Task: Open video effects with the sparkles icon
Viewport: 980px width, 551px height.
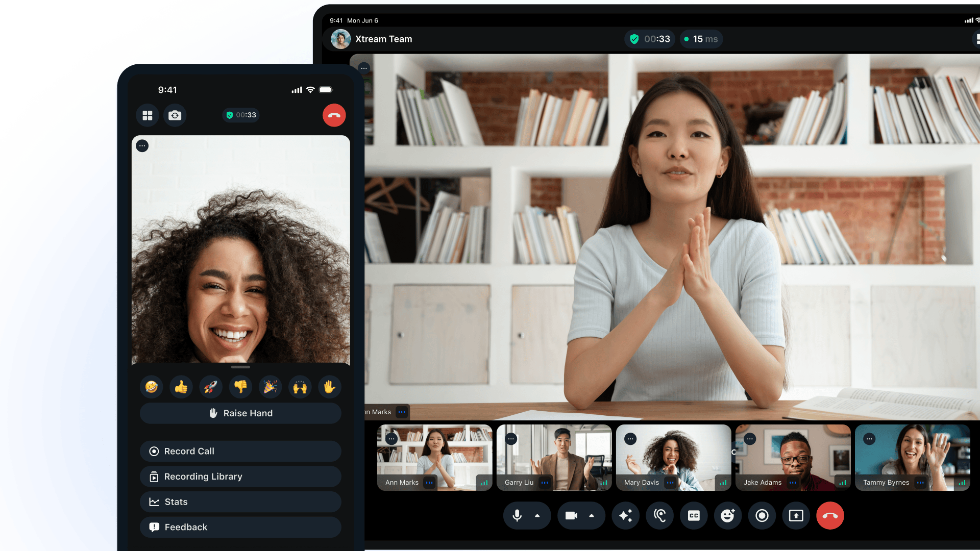Action: point(626,516)
